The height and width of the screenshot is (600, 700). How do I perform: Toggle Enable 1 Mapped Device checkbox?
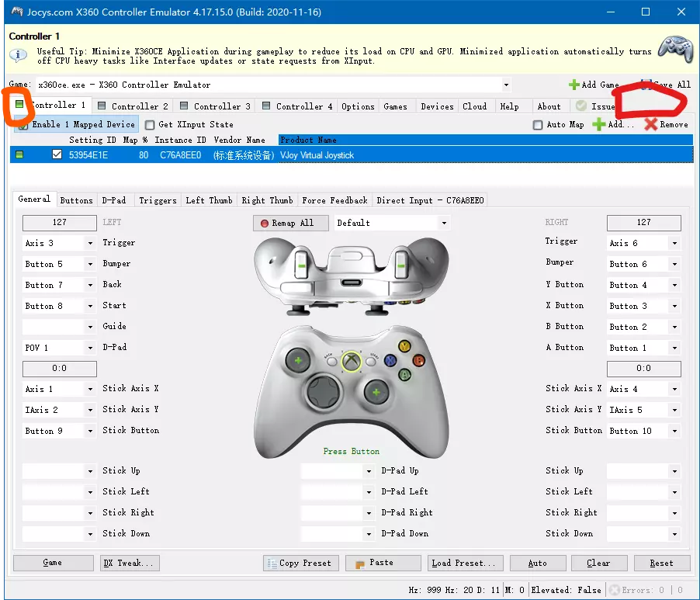tap(23, 125)
